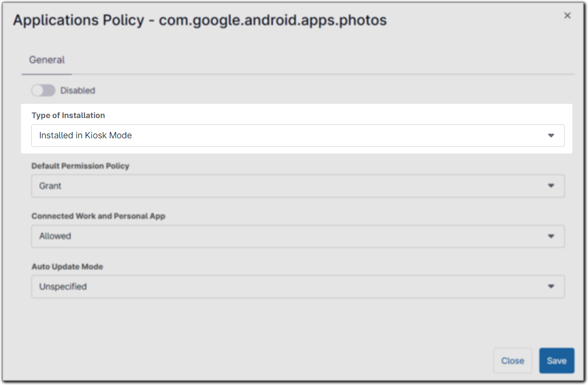Switch to the General tab
This screenshot has width=588, height=385.
[47, 60]
